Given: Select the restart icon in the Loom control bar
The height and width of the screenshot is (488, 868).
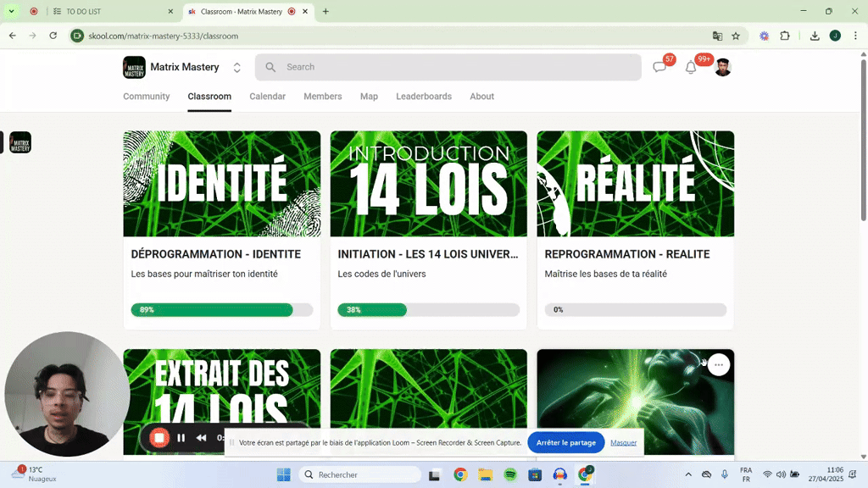Looking at the screenshot, I should pos(201,438).
